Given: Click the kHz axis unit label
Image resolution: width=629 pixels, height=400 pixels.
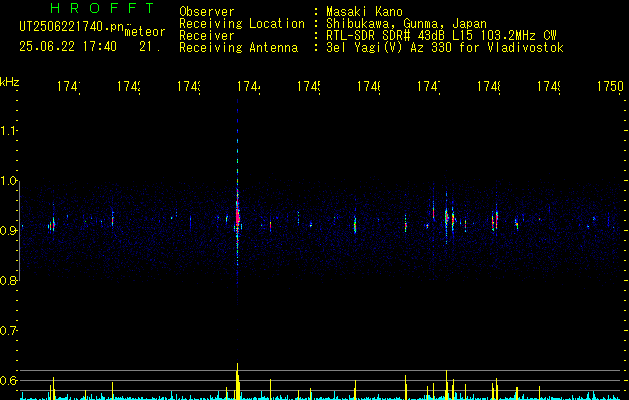Looking at the screenshot, I should click(10, 82).
